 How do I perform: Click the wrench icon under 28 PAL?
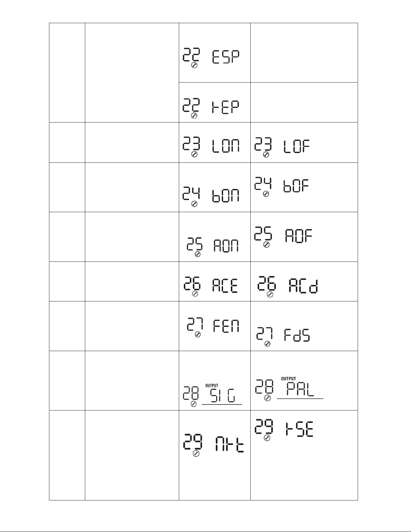tap(267, 398)
